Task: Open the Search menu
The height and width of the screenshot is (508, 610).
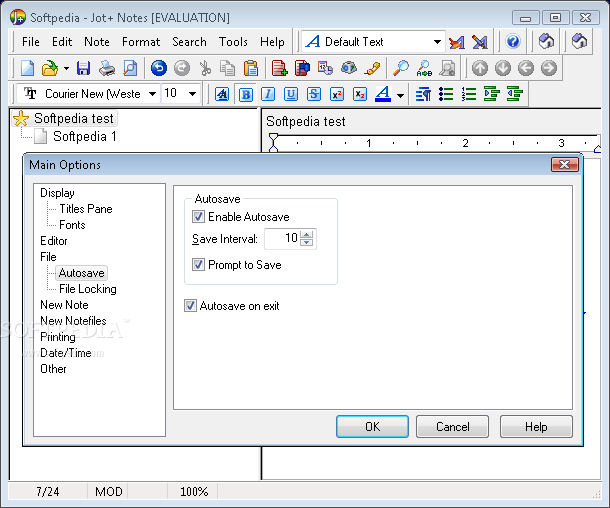Action: [x=189, y=42]
